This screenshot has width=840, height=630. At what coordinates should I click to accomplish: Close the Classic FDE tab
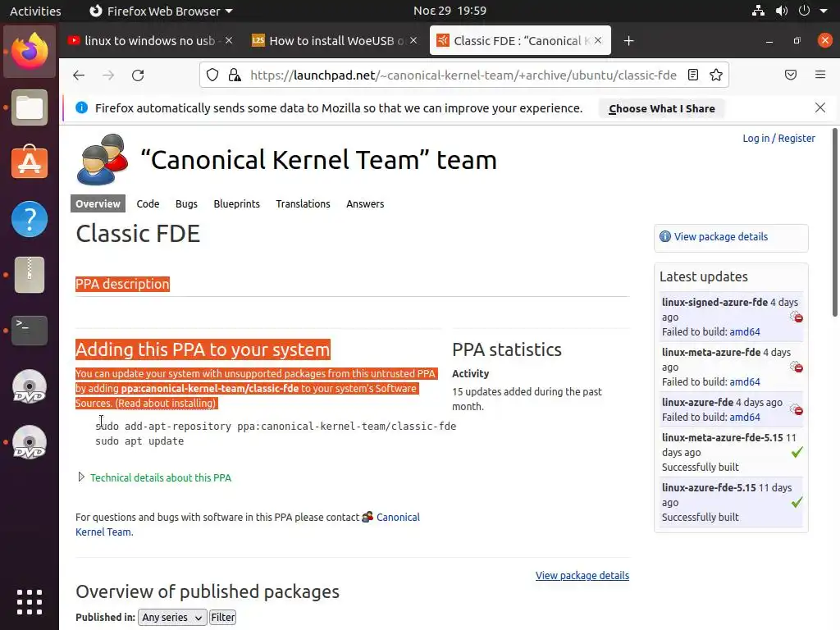(598, 40)
